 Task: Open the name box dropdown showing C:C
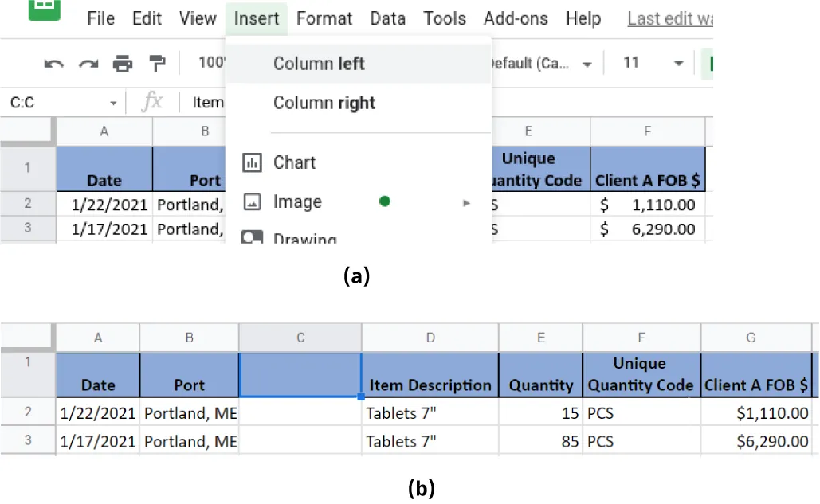113,102
